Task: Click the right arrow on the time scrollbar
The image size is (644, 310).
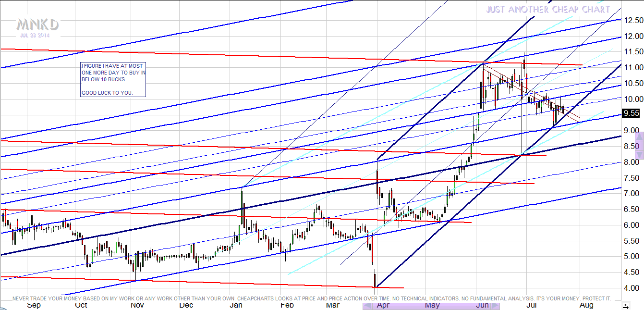Action: pos(496,306)
